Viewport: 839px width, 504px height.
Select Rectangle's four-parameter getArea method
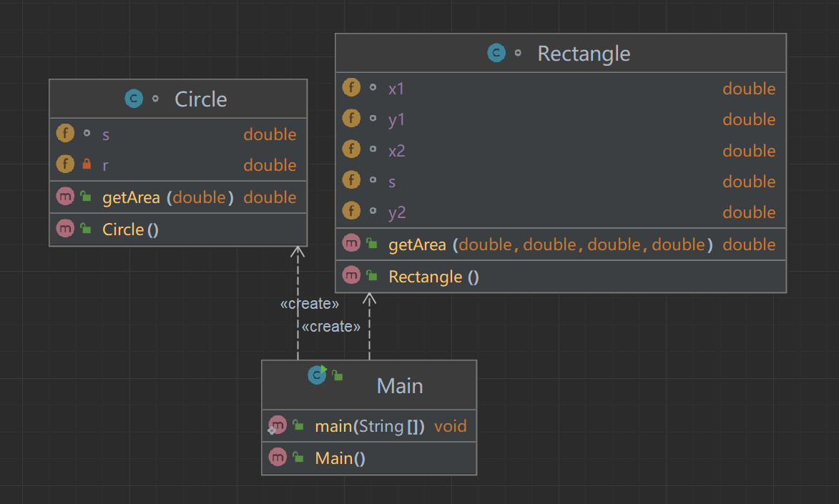coord(550,244)
